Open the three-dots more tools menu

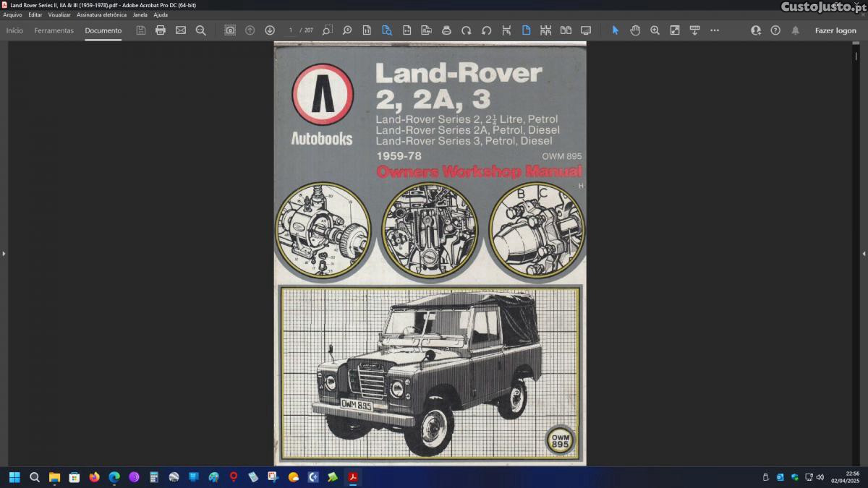coord(715,30)
